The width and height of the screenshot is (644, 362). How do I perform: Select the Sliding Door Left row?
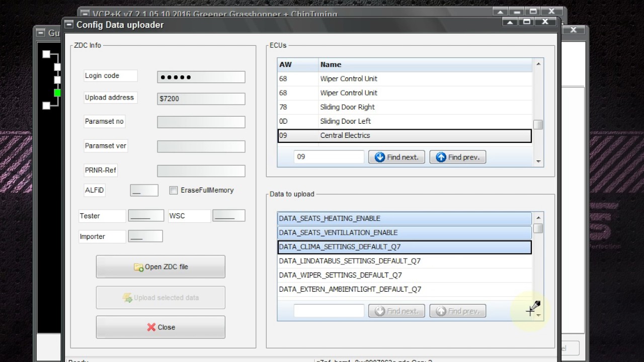point(405,121)
